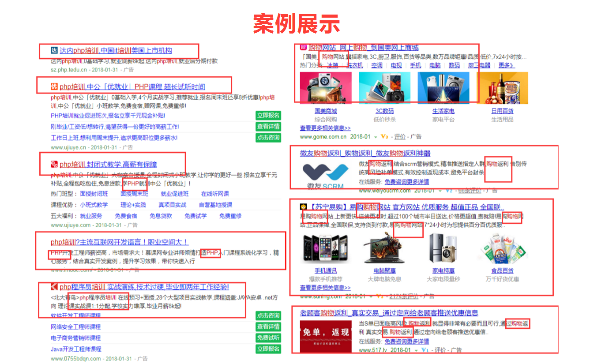
Task: Open php培训?主流互联网开发语言 title link
Action: [x=120, y=242]
